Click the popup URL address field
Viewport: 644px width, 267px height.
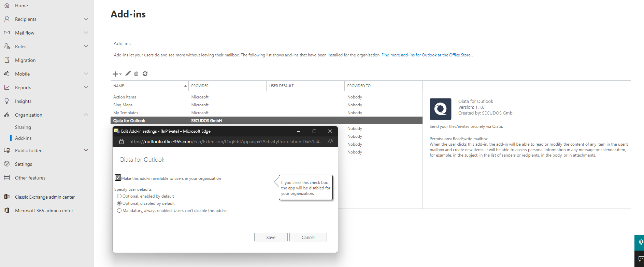tap(226, 142)
